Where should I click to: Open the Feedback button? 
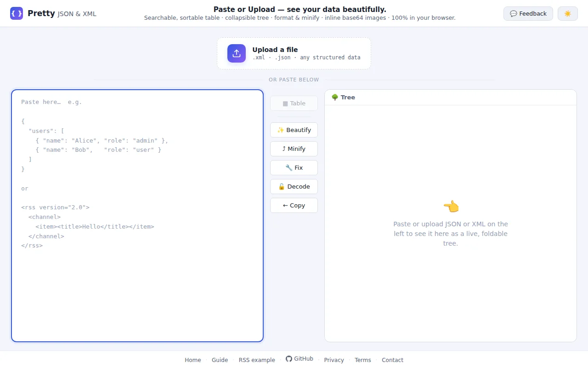click(528, 14)
